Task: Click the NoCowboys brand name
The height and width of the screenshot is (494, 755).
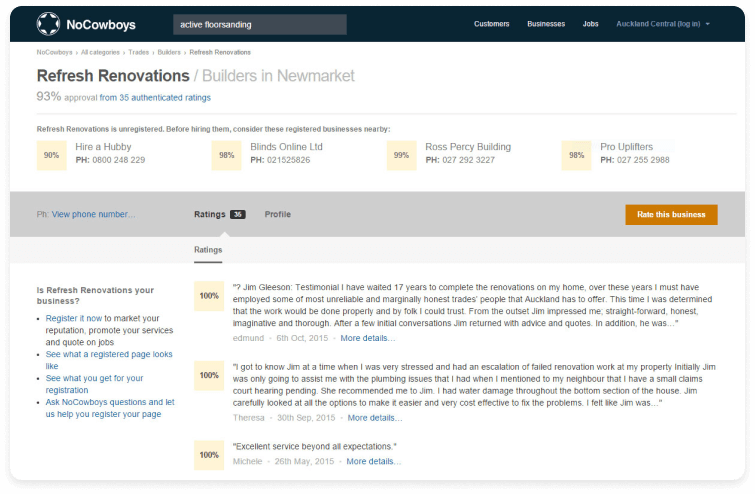Action: [x=101, y=25]
